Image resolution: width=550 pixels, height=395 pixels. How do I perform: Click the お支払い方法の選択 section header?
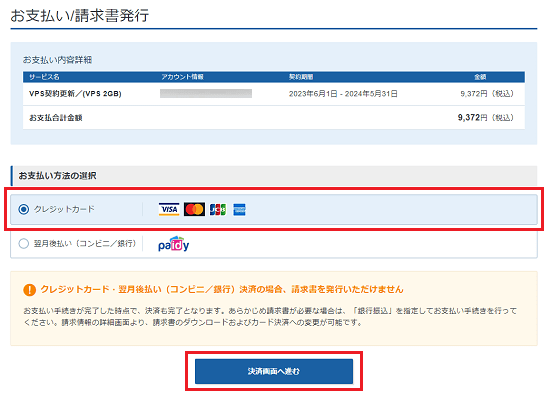[274, 176]
